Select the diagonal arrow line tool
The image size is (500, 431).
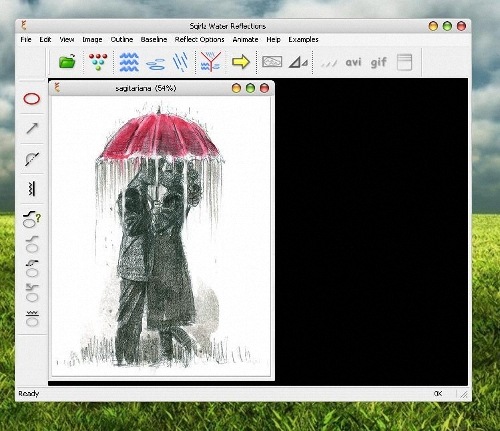click(x=32, y=128)
